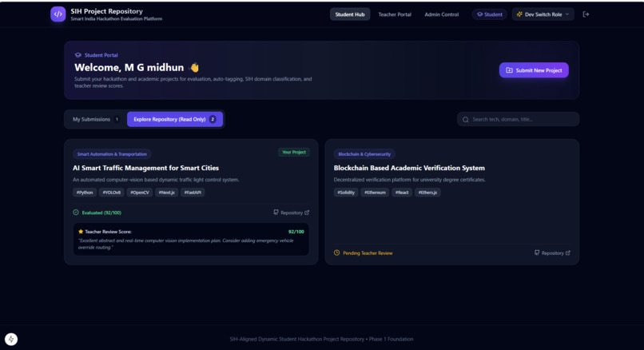Click the Your Project badge

[x=294, y=152]
